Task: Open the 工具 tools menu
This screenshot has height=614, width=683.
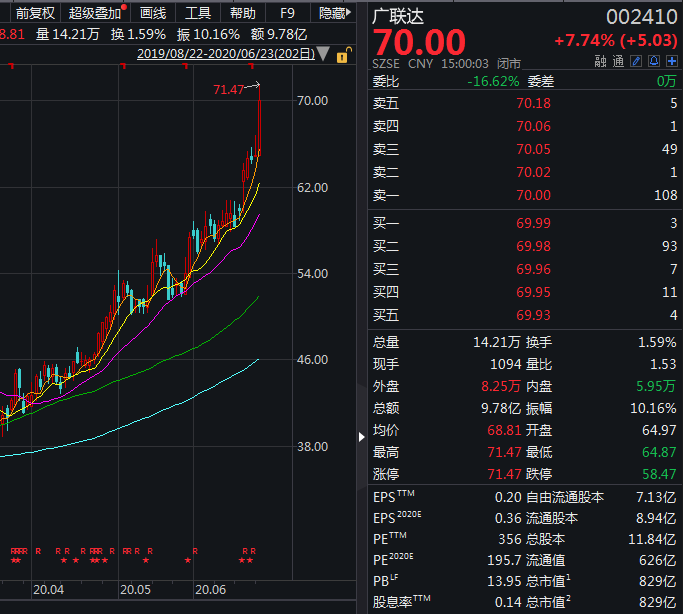Action: click(198, 13)
